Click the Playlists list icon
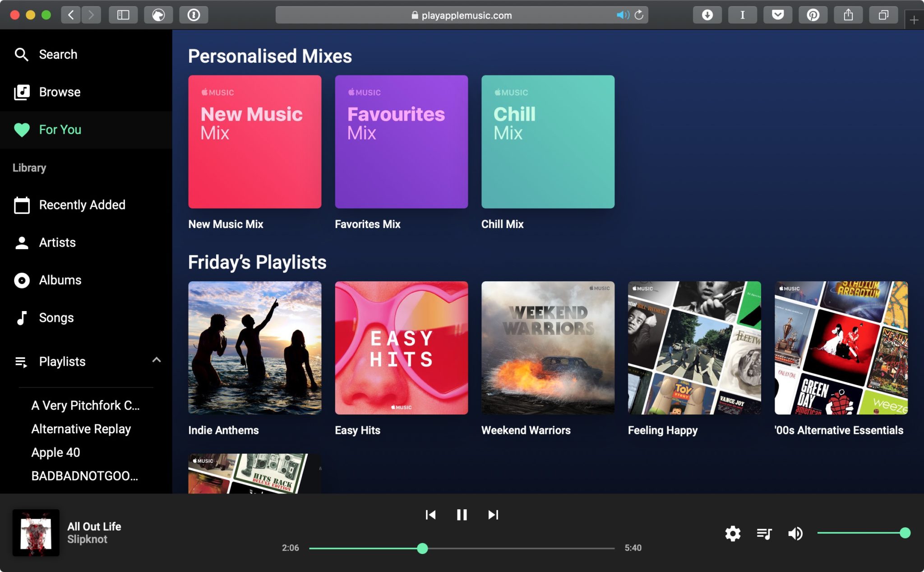The image size is (924, 572). point(21,362)
